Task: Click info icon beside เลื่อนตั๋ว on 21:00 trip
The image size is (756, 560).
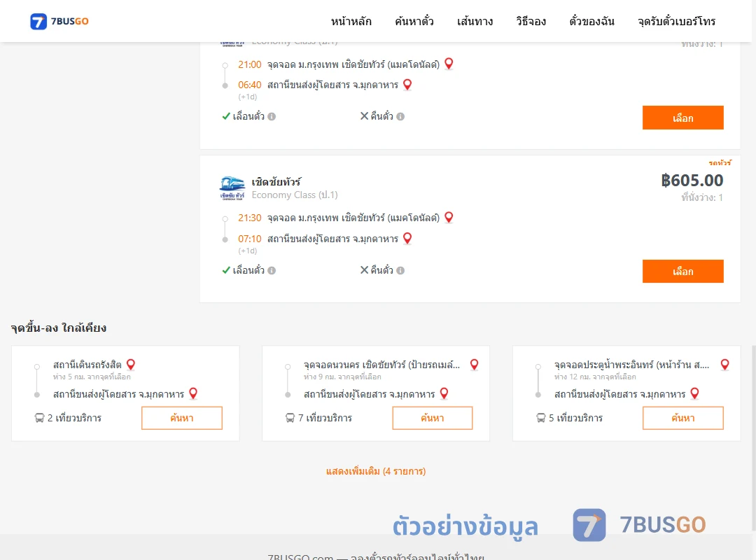Action: (x=272, y=116)
